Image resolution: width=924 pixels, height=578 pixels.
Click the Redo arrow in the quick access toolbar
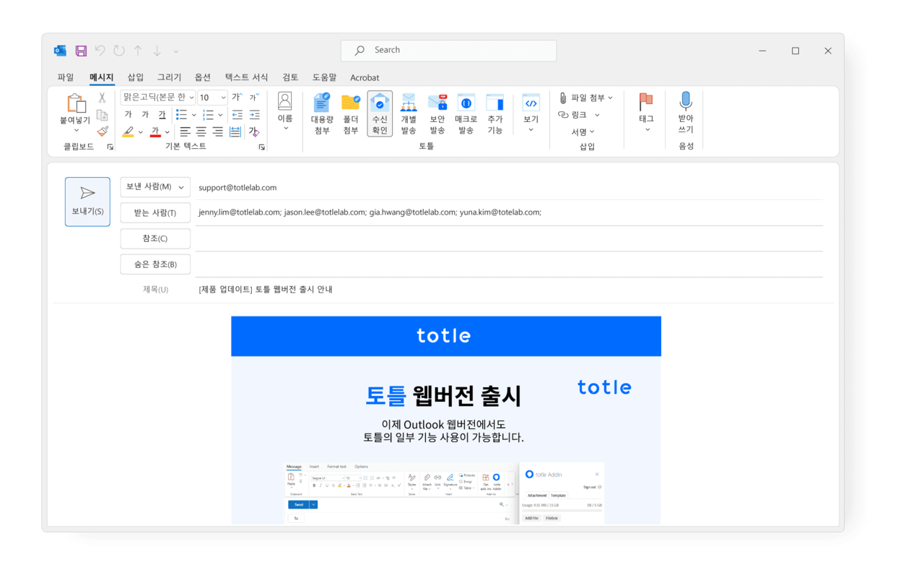pos(119,51)
